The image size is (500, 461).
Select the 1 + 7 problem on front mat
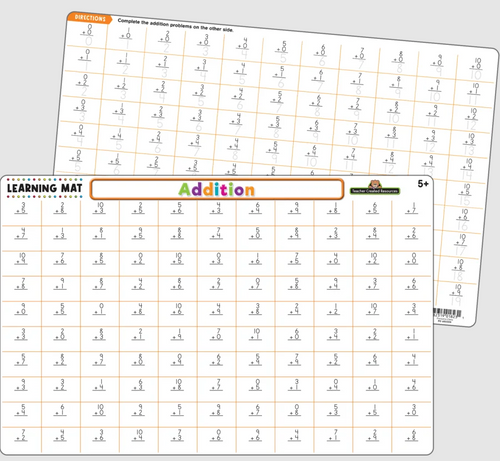pos(412,208)
